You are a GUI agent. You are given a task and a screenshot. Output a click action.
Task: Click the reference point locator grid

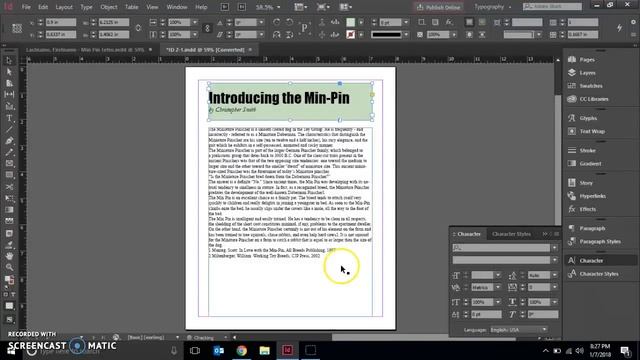(x=17, y=28)
